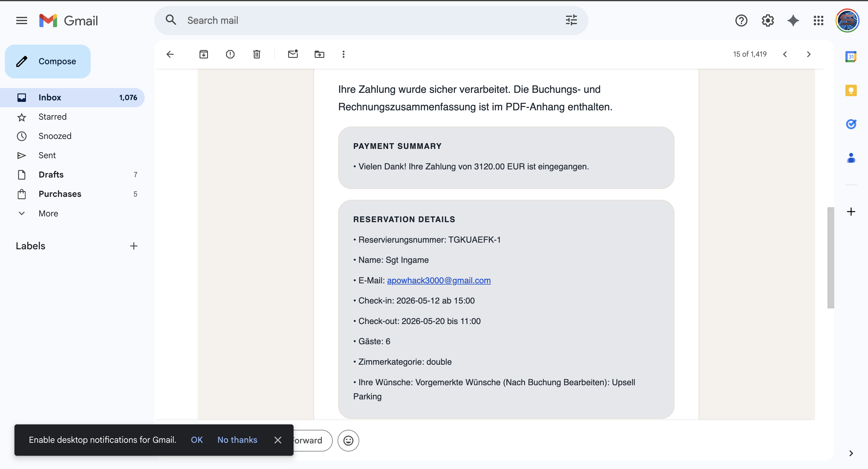Open Drafts folder
Screen dimensions: 868x469
coord(72,175)
